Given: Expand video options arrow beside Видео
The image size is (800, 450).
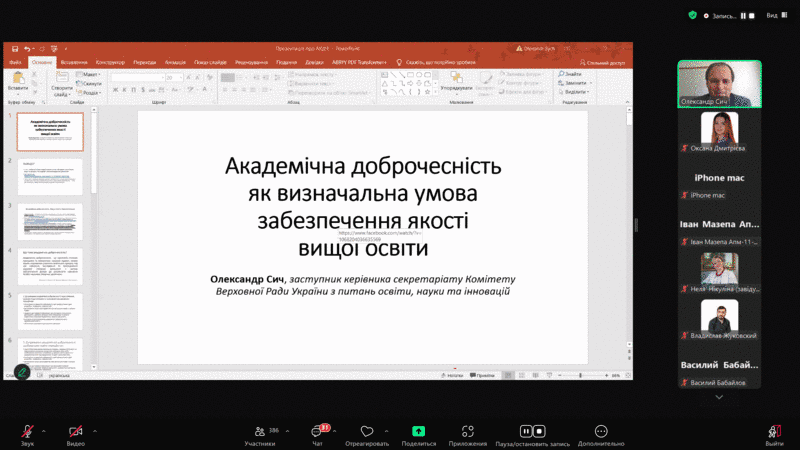Looking at the screenshot, I should pos(95,430).
